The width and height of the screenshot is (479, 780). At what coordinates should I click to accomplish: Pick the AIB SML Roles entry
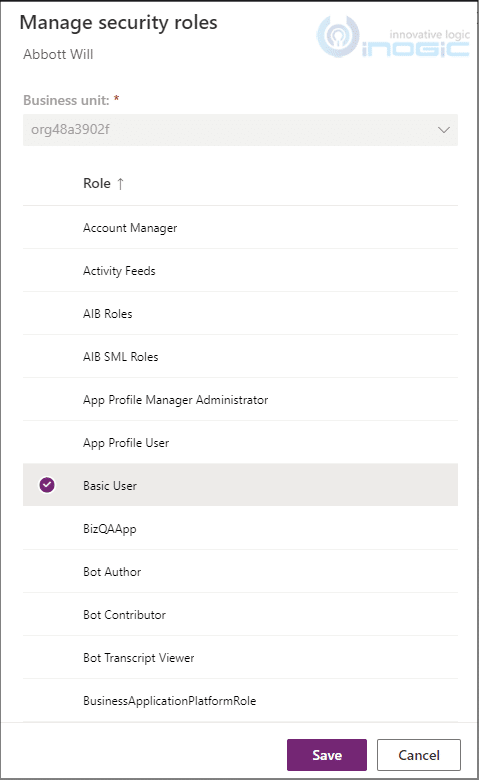pos(240,357)
